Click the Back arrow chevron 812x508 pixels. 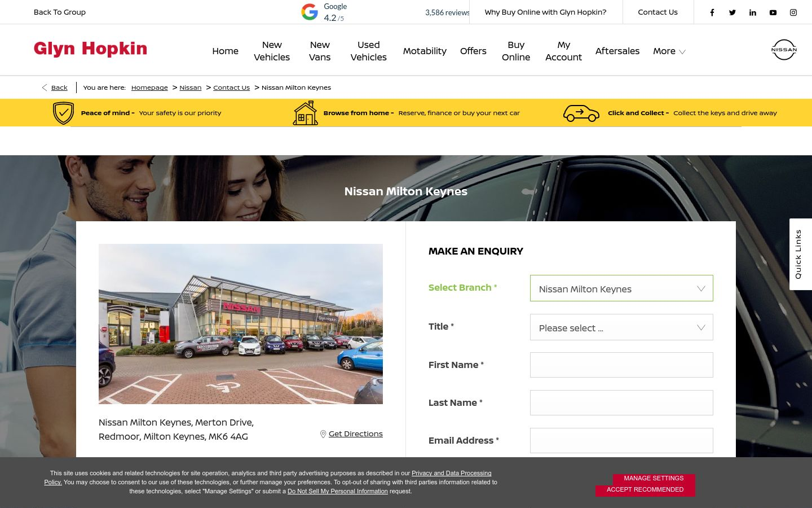(x=45, y=87)
